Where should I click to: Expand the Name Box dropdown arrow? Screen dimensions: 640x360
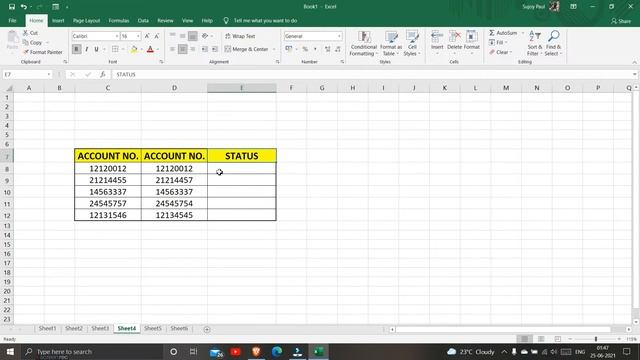49,74
